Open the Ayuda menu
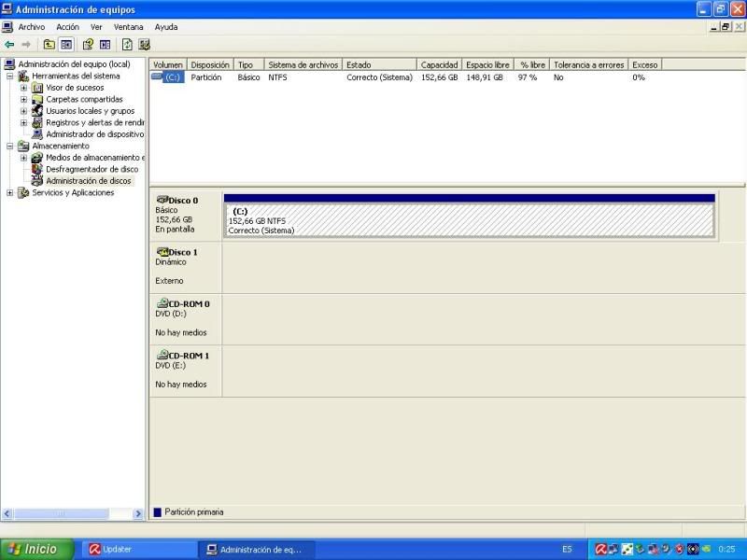This screenshot has height=560, width=747. tap(166, 27)
